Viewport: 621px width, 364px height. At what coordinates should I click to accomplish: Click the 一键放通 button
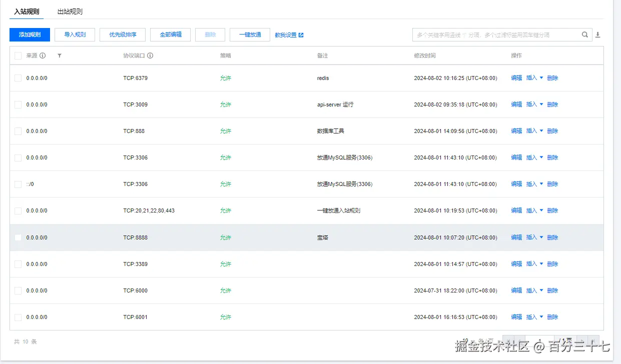[x=250, y=34]
